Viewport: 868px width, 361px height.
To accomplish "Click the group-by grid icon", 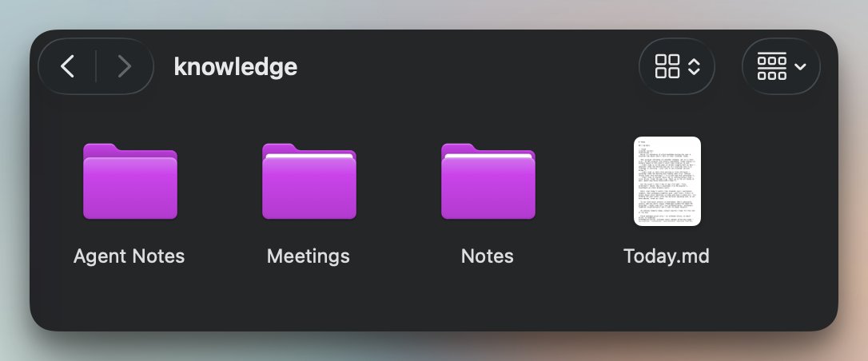I will pyautogui.click(x=771, y=66).
